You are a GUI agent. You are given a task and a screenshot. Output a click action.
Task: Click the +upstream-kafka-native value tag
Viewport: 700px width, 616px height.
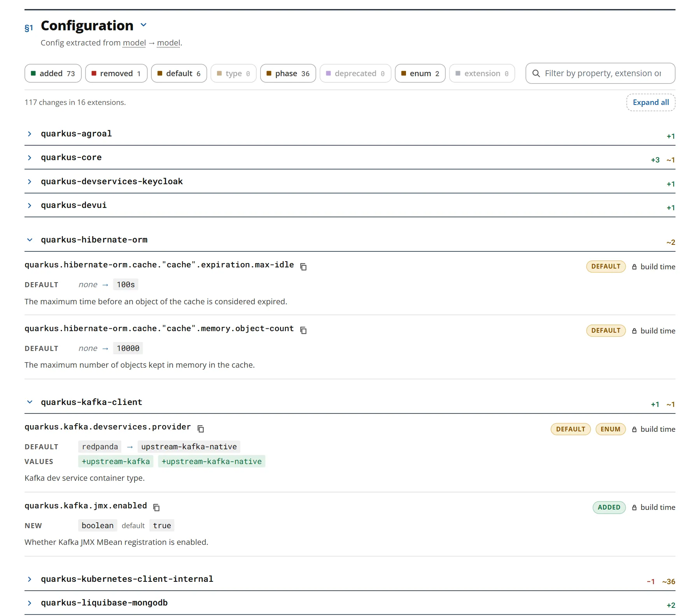click(212, 461)
